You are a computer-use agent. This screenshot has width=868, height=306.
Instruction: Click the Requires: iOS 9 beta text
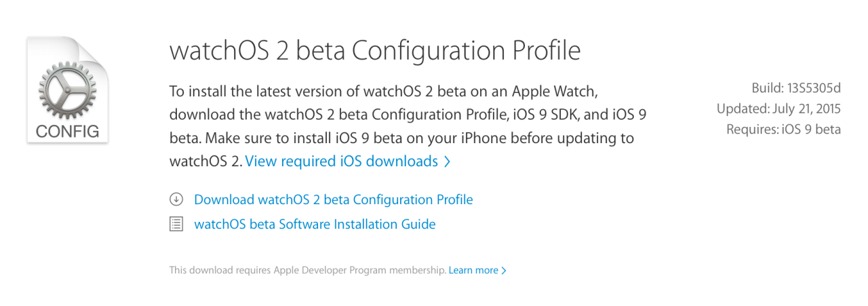click(x=783, y=130)
